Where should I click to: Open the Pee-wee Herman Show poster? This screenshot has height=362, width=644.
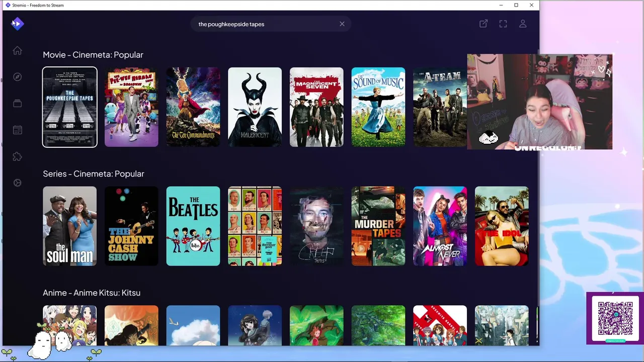tap(131, 107)
